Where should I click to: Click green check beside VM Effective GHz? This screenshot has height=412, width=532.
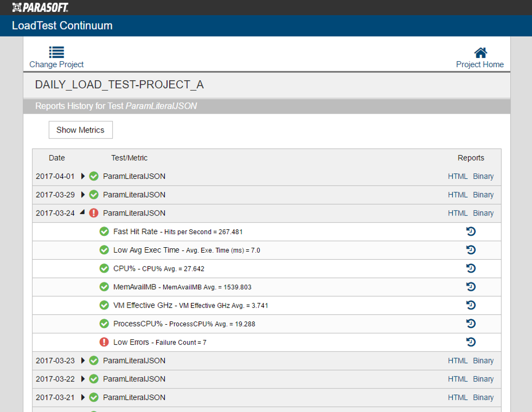tap(104, 305)
